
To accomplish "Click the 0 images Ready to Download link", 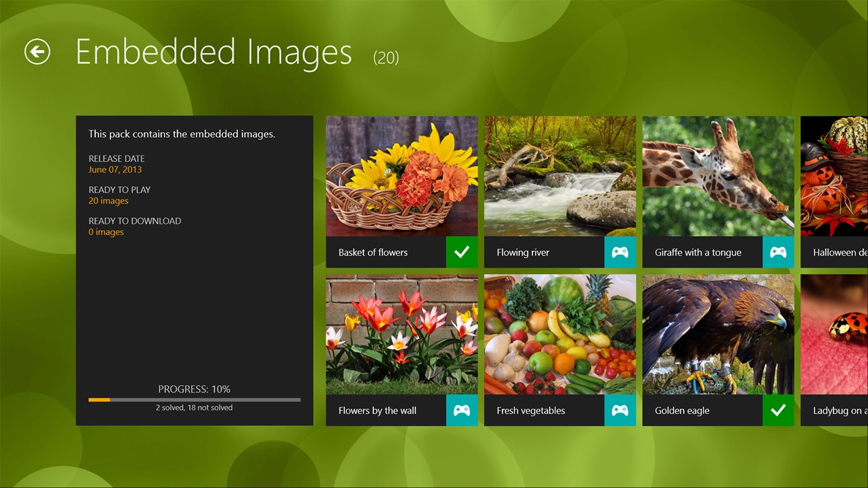I will pos(105,231).
